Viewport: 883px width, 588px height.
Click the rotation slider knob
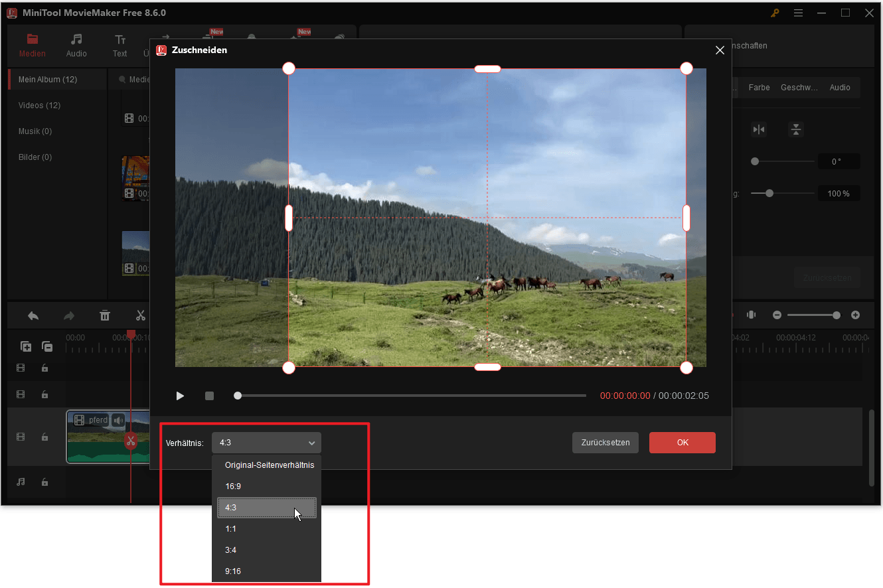pos(755,161)
